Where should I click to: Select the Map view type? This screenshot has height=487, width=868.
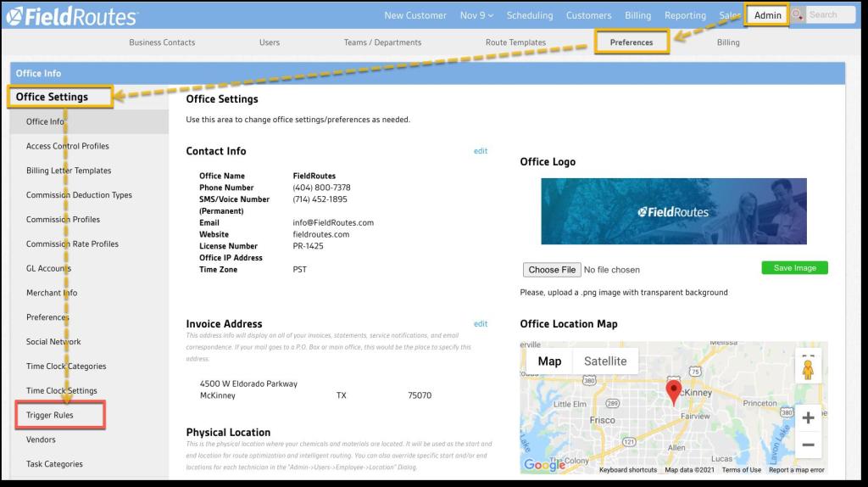point(549,361)
